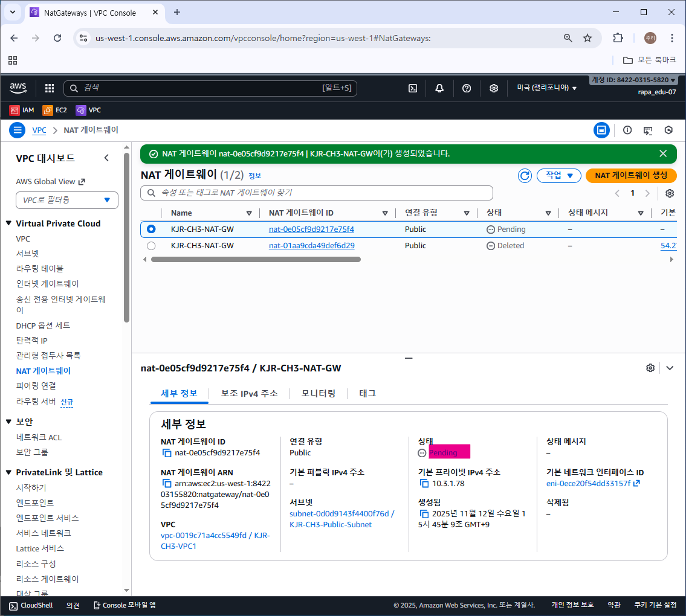Reload the browser page

click(x=57, y=38)
